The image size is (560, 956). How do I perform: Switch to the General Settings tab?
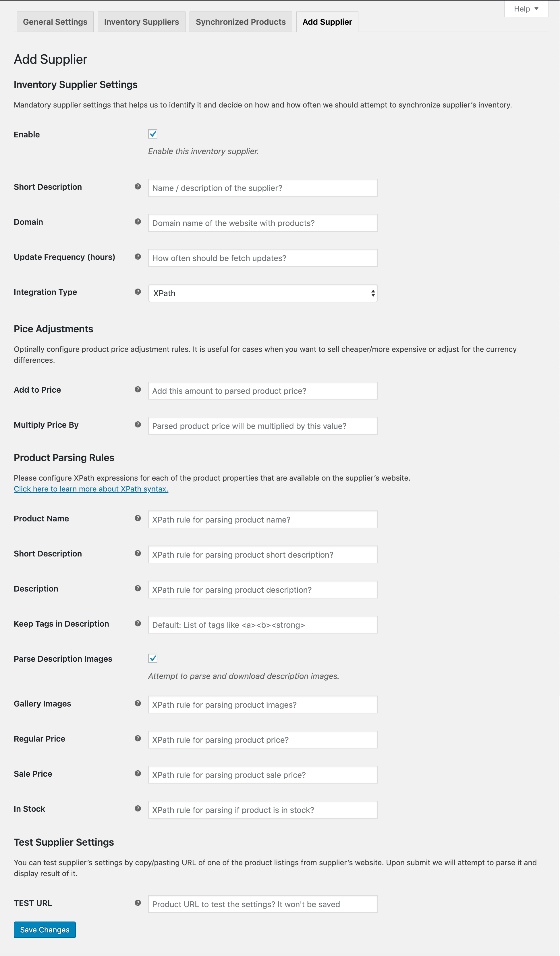point(55,22)
